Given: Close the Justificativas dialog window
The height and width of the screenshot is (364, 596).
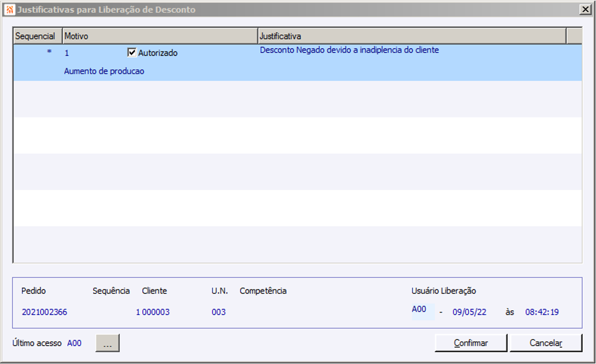Looking at the screenshot, I should [585, 10].
